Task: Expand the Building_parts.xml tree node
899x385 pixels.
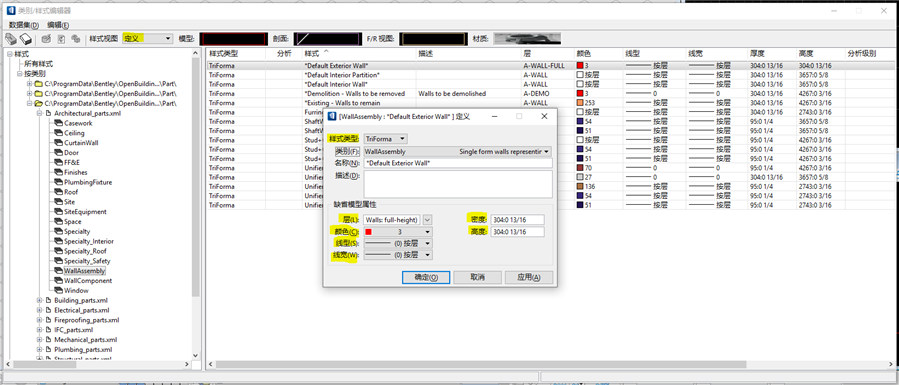Action: point(40,300)
